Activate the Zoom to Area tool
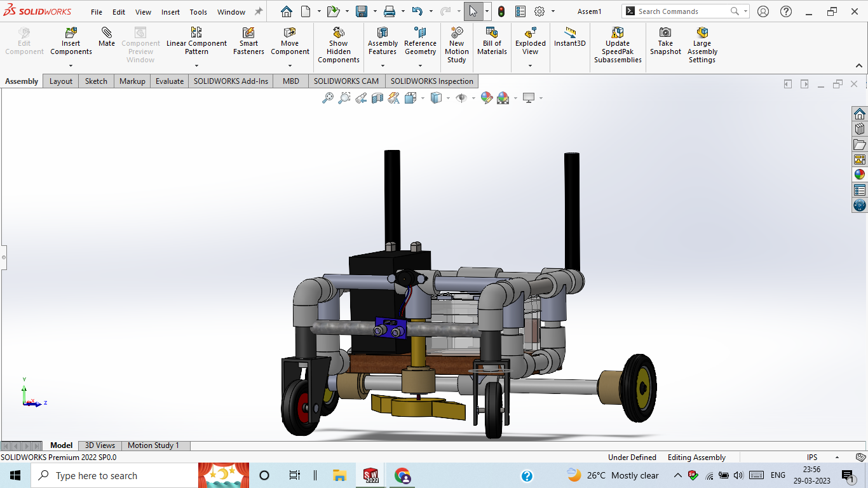 coord(342,98)
